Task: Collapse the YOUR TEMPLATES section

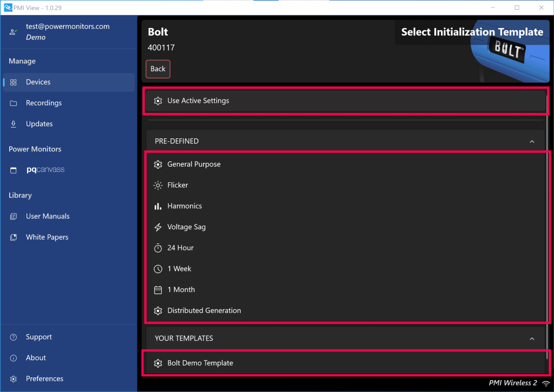Action: pyautogui.click(x=531, y=337)
